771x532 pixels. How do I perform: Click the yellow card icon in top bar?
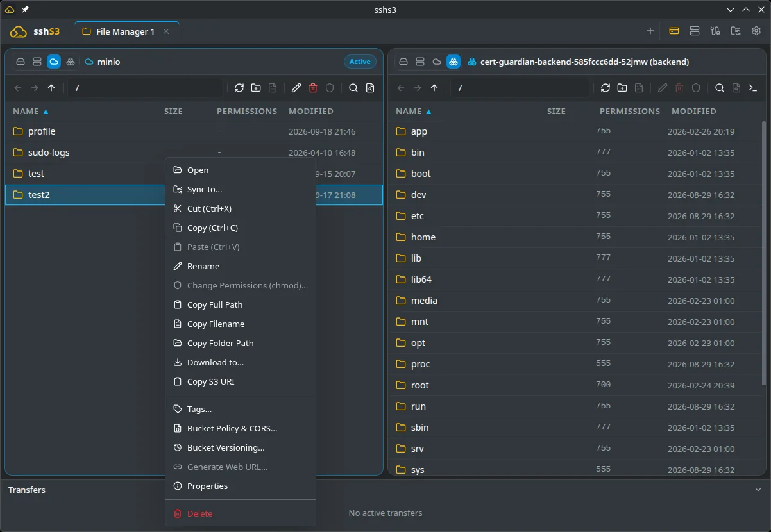tap(674, 31)
